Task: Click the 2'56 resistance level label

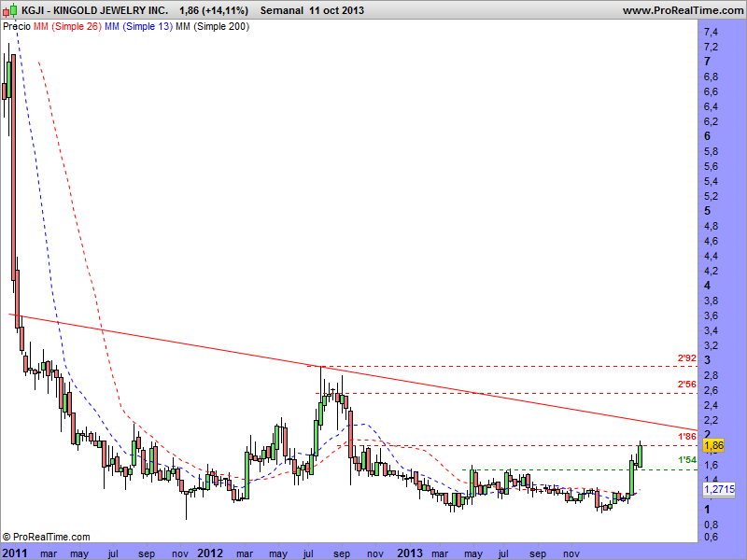Action: 687,385
